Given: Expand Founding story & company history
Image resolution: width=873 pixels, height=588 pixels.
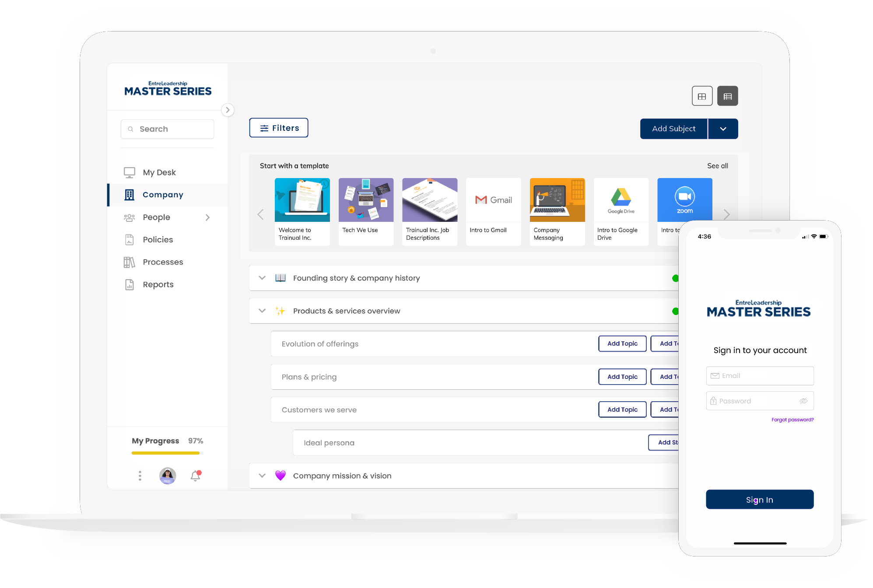Looking at the screenshot, I should coord(262,278).
